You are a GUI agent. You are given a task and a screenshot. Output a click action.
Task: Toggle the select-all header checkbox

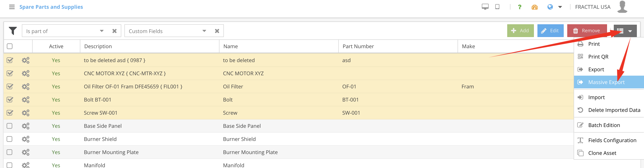tap(10, 46)
